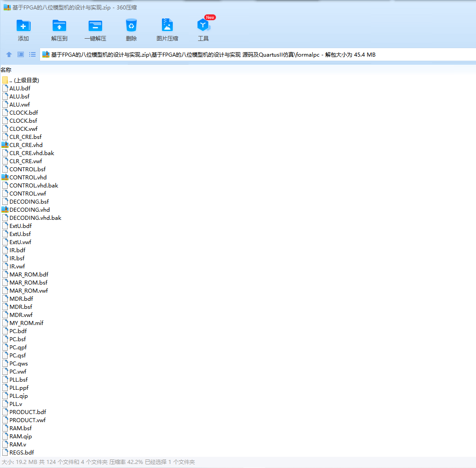Click the 删除 (Delete) trash icon
476x468 pixels.
(x=131, y=26)
